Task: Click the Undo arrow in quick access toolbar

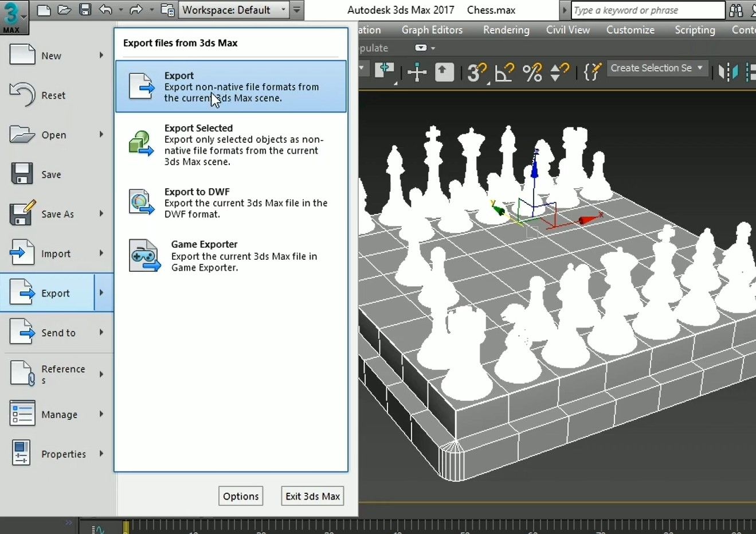Action: pos(105,10)
